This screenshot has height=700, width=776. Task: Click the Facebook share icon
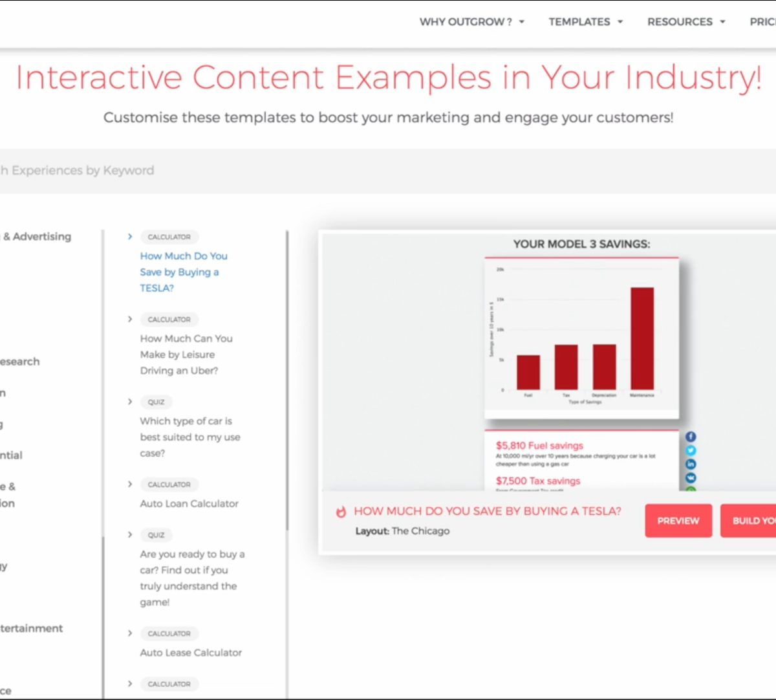coord(691,437)
